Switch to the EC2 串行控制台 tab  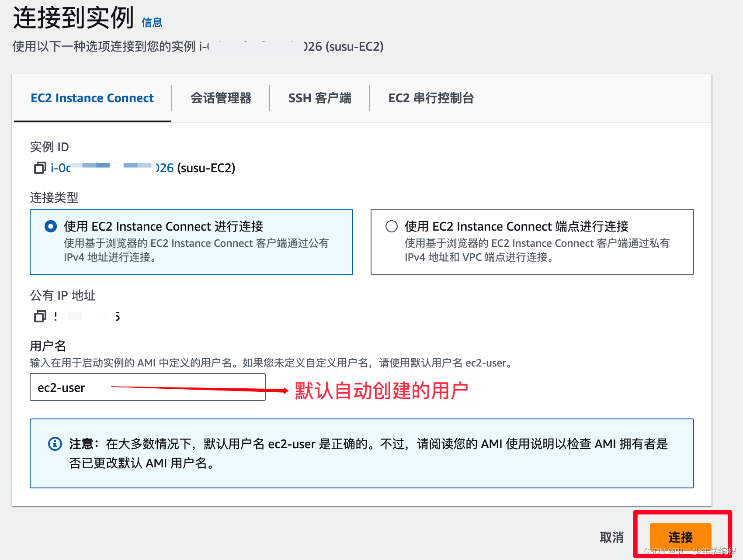431,98
